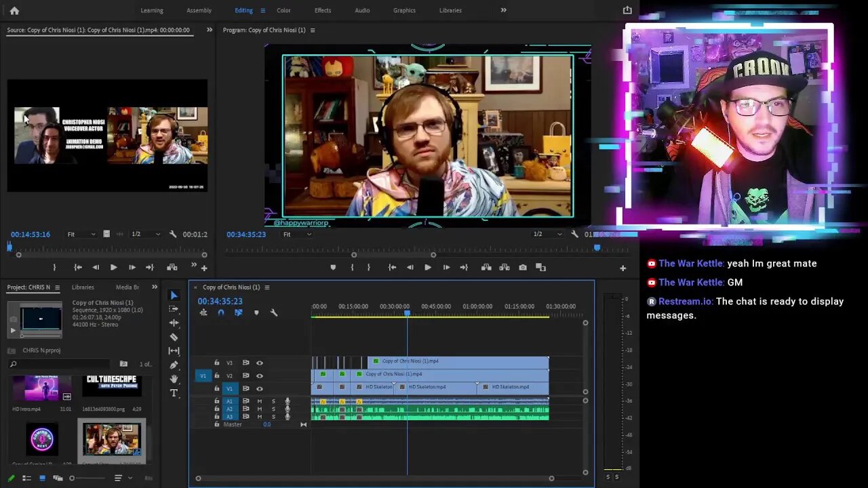Select HD Intro.mp4 thumbnail in project bin
The image size is (868, 488).
point(41,388)
